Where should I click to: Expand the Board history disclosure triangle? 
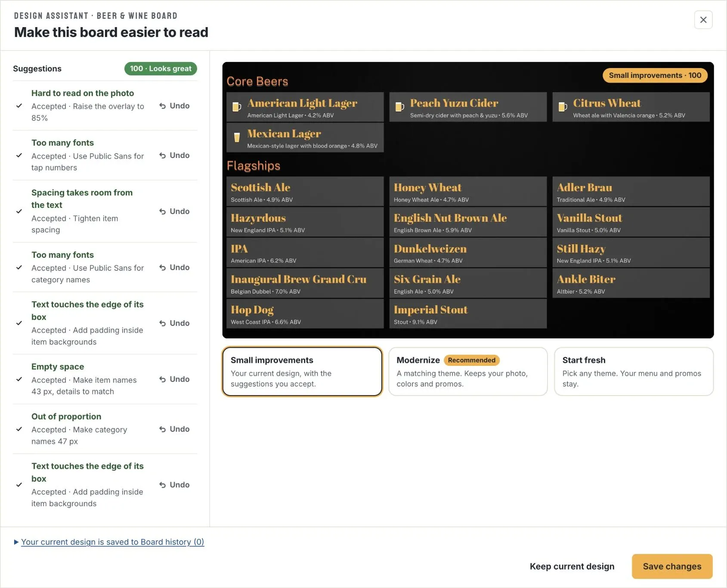(x=16, y=542)
